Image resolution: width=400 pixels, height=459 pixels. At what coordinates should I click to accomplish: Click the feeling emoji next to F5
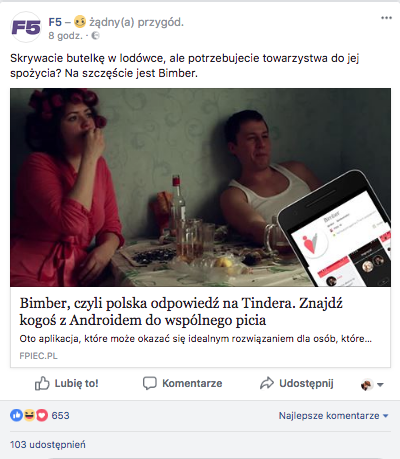tap(80, 22)
